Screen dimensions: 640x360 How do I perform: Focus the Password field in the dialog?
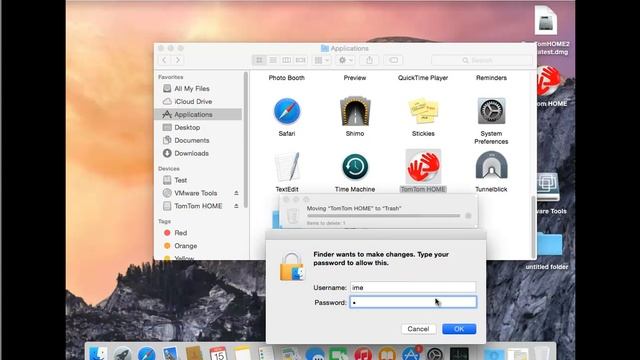point(413,302)
